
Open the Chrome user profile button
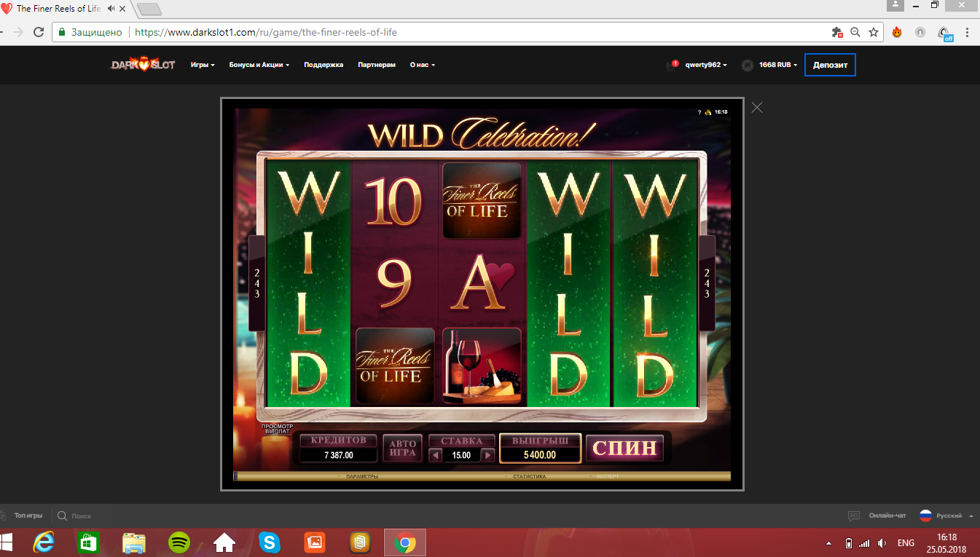[895, 4]
